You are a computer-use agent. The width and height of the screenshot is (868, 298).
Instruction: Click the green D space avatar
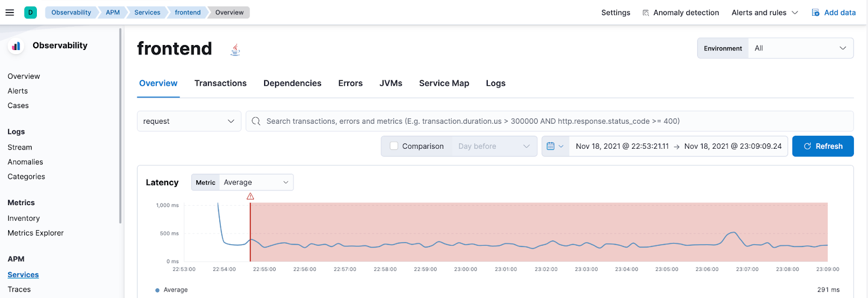(30, 12)
